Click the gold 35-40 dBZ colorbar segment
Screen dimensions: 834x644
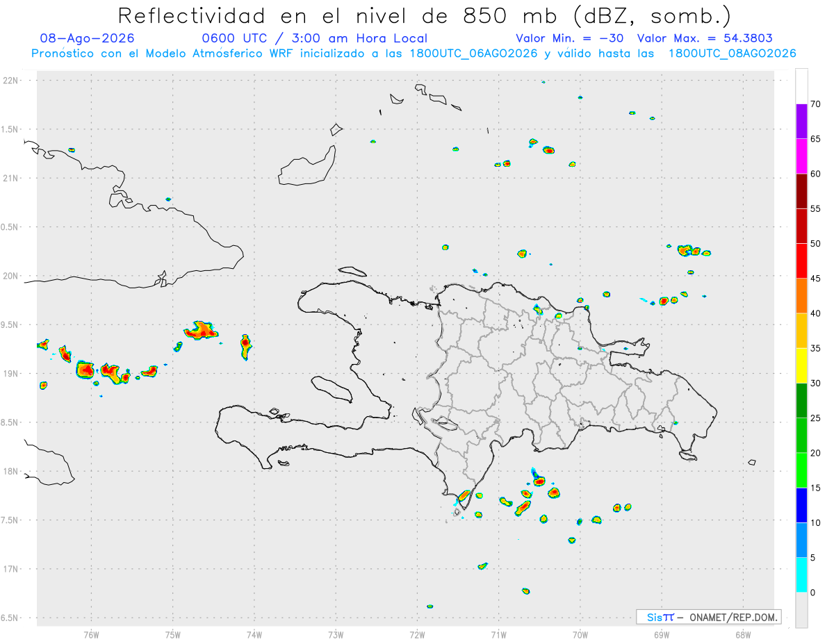[801, 331]
